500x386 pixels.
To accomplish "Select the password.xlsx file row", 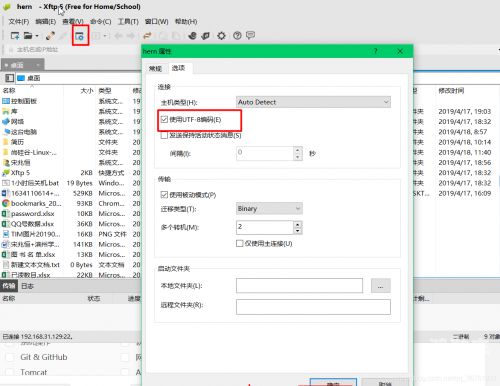I will coord(71,213).
